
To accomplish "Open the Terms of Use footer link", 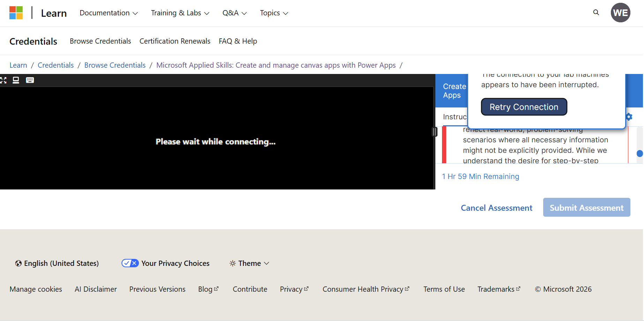I will point(444,289).
